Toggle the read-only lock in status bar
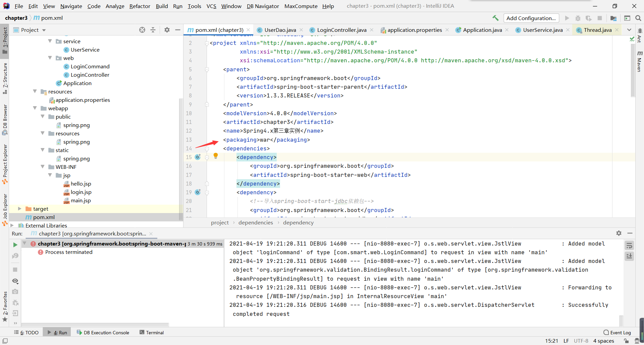The height and width of the screenshot is (345, 644). [626, 341]
